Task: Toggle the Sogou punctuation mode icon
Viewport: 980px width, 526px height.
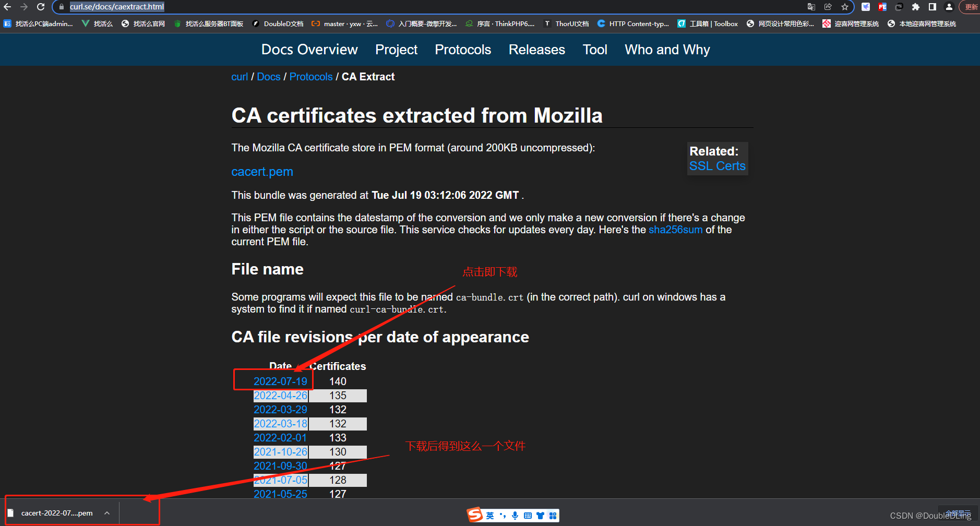Action: coord(503,516)
